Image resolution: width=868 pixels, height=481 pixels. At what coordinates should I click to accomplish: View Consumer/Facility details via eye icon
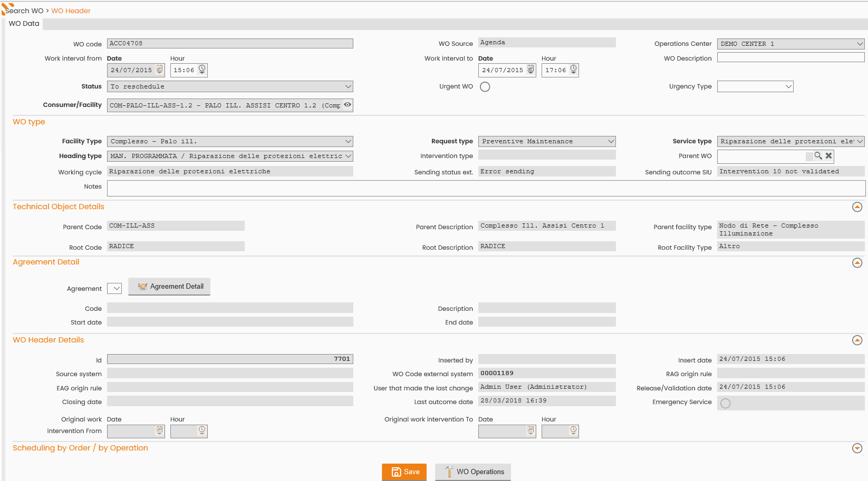tap(348, 105)
